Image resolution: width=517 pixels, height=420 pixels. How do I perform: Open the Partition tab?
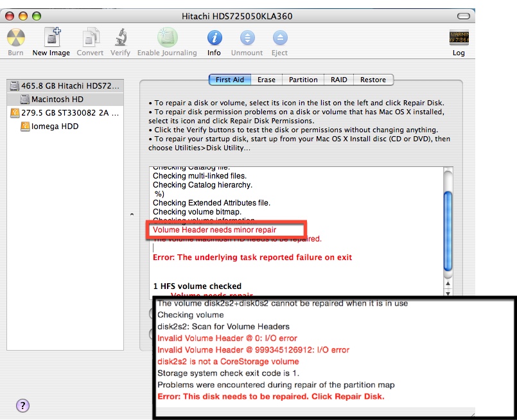(x=303, y=80)
